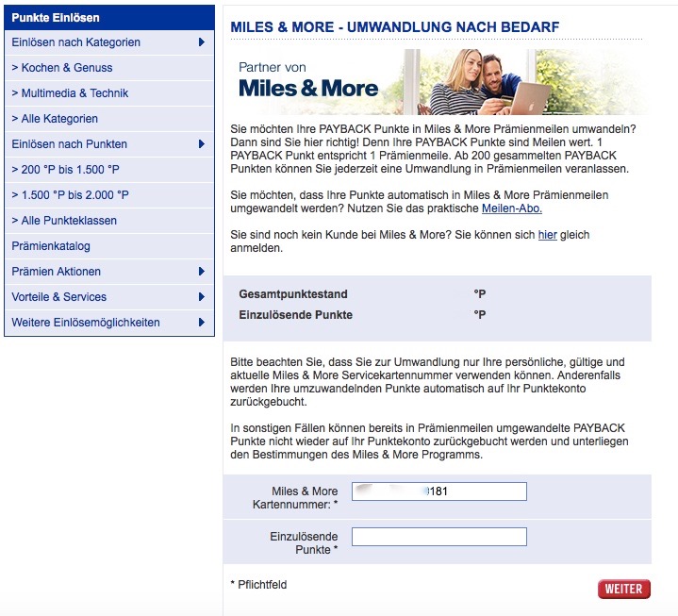Viewport: 678px width, 616px height.
Task: Choose 1.500 °P bis 2.000 °P range
Action: click(x=70, y=195)
